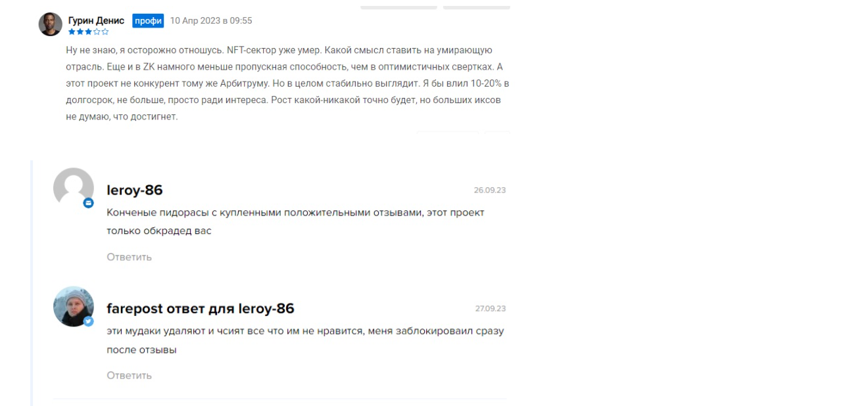This screenshot has height=406, width=868.
Task: Click the 26.09.23 comment date
Action: 490,191
